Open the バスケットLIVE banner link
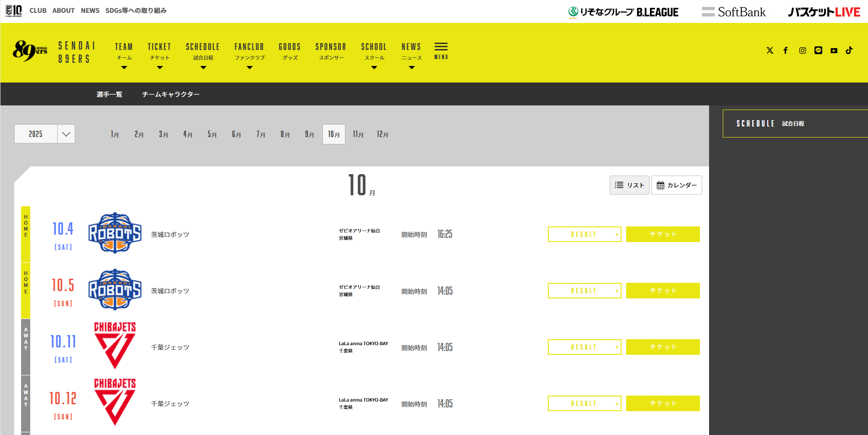Viewport: 868px width, 435px height. point(824,12)
